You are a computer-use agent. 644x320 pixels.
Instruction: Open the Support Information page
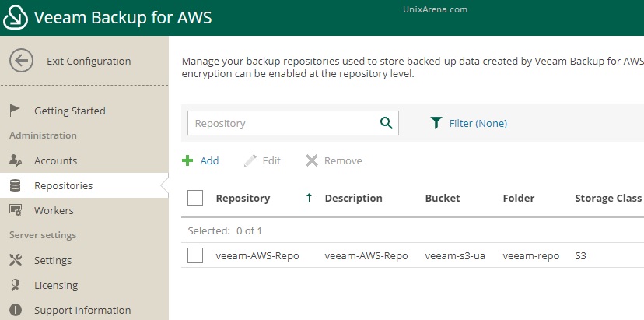(82, 310)
